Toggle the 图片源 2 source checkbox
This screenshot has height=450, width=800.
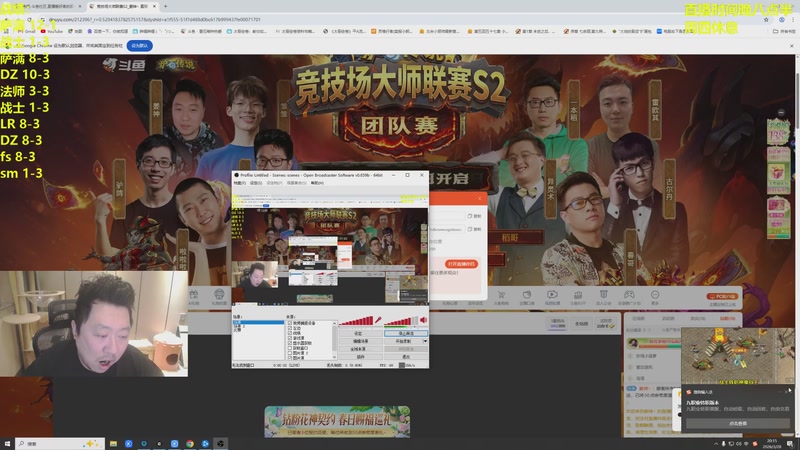290,353
